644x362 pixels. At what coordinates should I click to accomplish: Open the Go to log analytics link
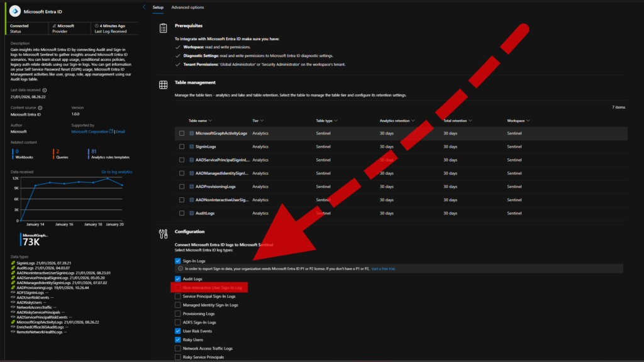pyautogui.click(x=116, y=172)
